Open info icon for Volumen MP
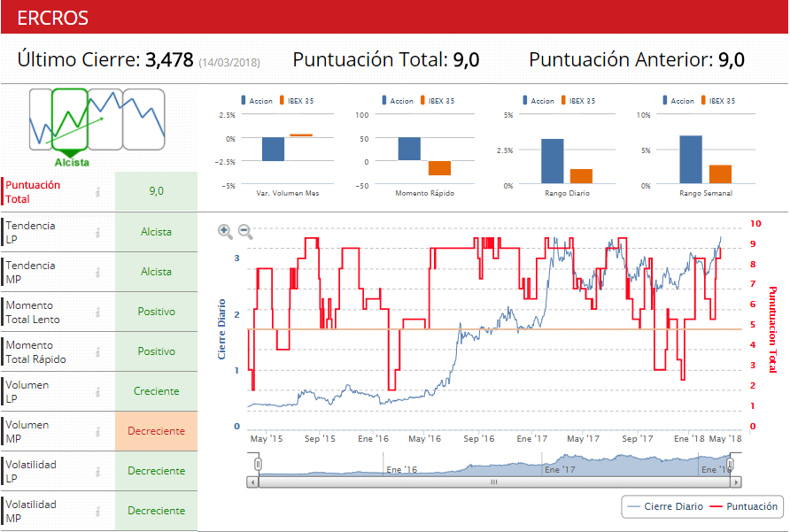The image size is (790, 532). click(98, 432)
